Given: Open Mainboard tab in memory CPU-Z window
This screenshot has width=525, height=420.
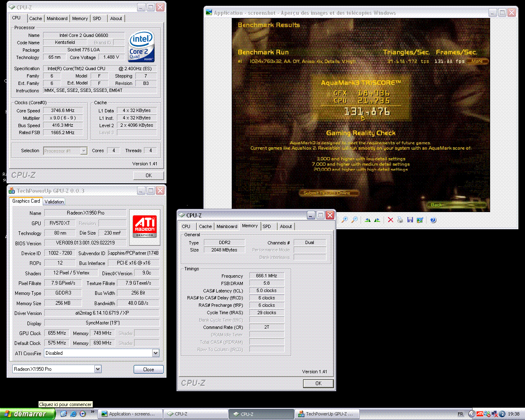Looking at the screenshot, I should point(227,226).
